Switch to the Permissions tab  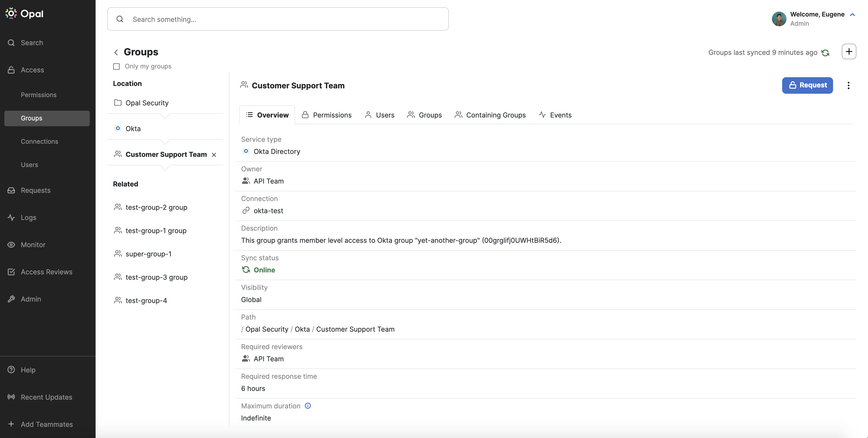[x=326, y=115]
